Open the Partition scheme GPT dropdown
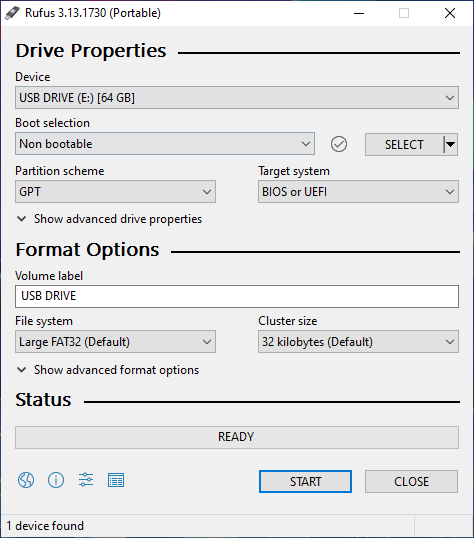The image size is (474, 538). click(x=115, y=191)
